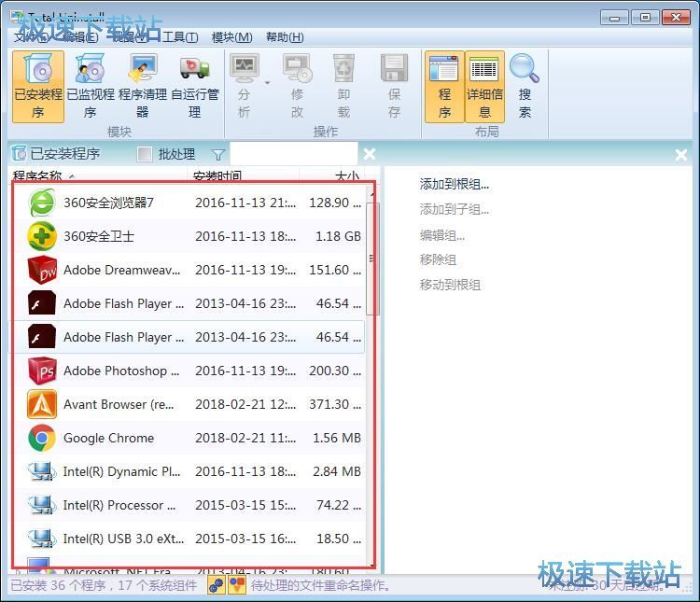Select the Google Chrome icon
Viewport: 700px width, 602px height.
[x=42, y=438]
